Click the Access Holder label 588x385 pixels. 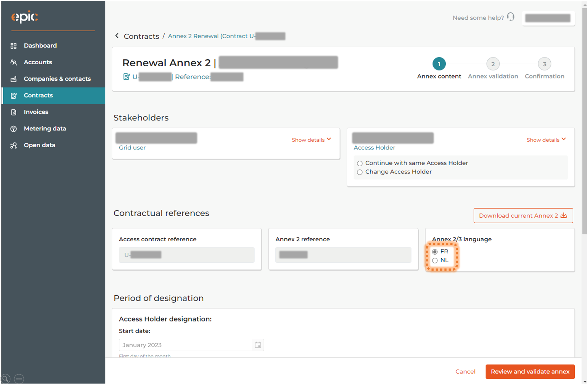coord(374,148)
